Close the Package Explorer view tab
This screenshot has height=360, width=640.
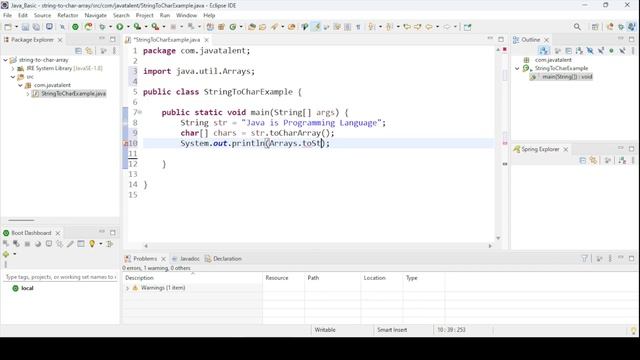pos(60,40)
